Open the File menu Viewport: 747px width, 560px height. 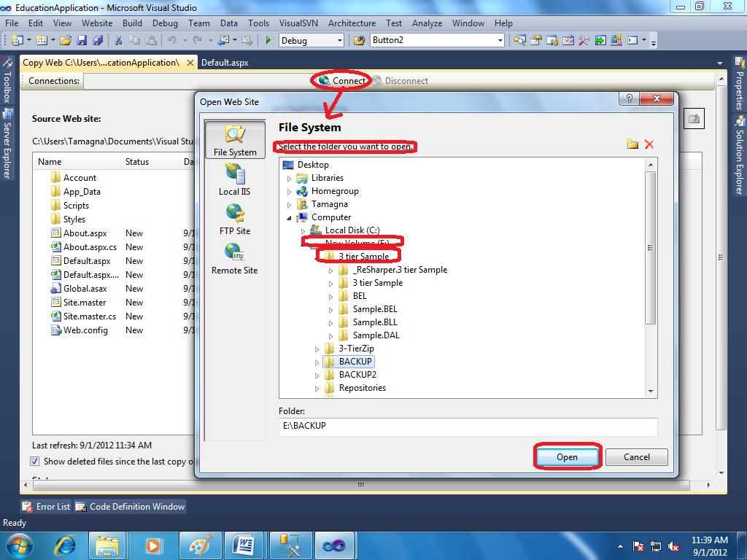coord(12,23)
